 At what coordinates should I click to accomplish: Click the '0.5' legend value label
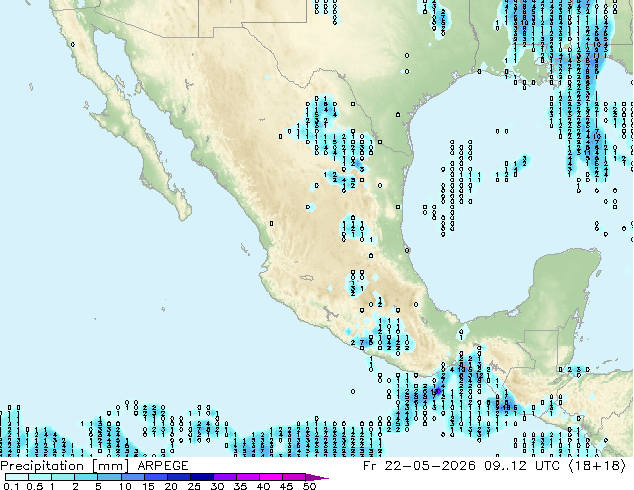pos(35,486)
